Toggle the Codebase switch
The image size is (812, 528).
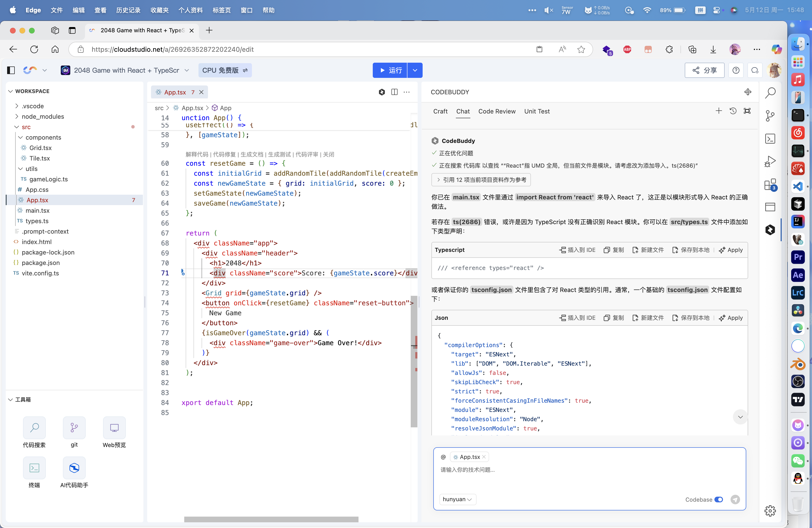pyautogui.click(x=718, y=500)
